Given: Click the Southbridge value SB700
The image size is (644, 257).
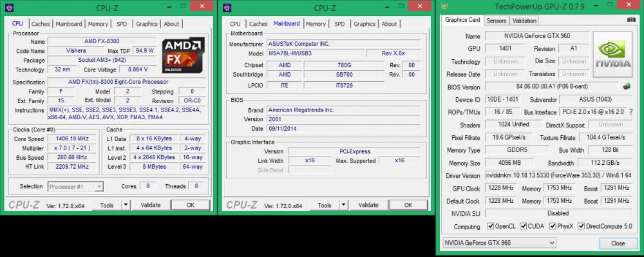Looking at the screenshot, I should coord(344,74).
